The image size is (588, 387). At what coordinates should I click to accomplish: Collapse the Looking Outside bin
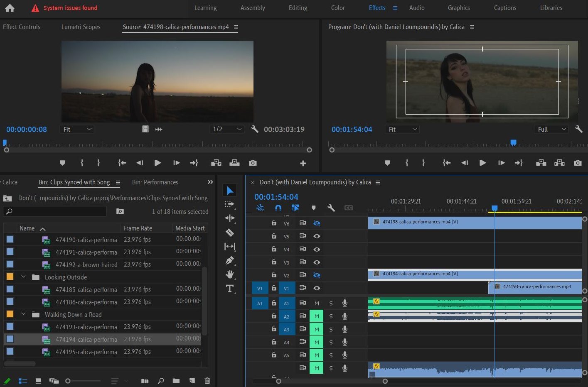click(23, 277)
